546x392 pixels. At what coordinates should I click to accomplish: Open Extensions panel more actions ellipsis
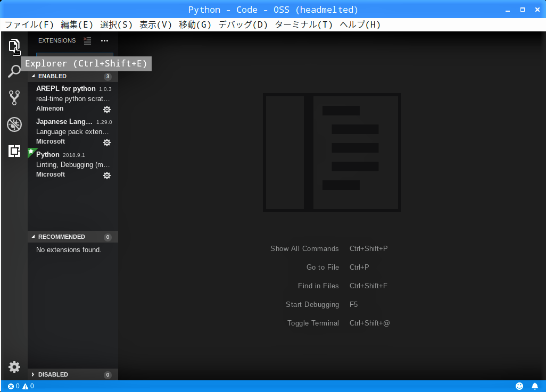click(104, 41)
